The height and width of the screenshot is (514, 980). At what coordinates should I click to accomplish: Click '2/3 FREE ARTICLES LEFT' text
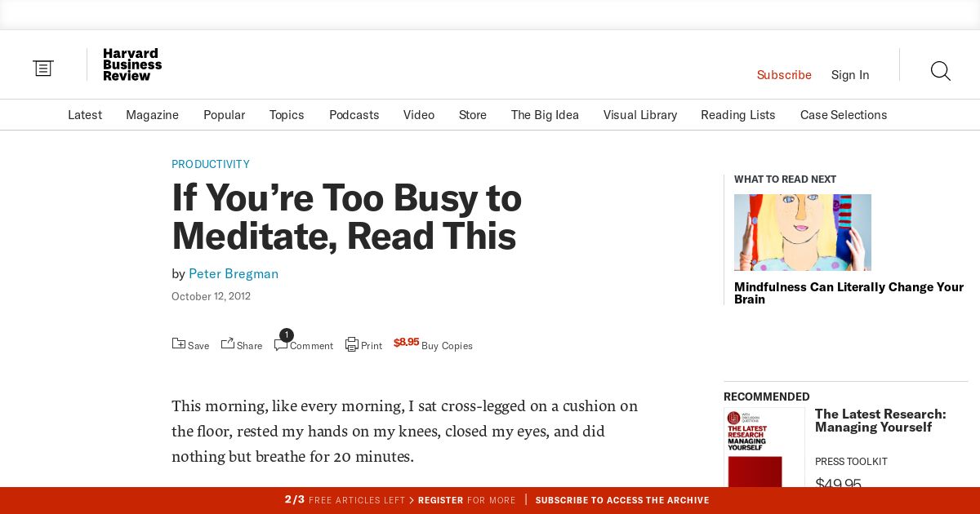(x=345, y=500)
